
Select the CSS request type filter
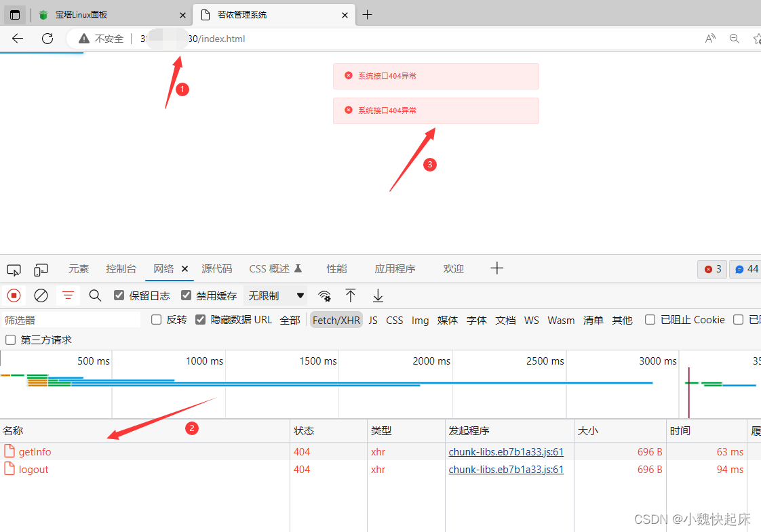(x=395, y=320)
